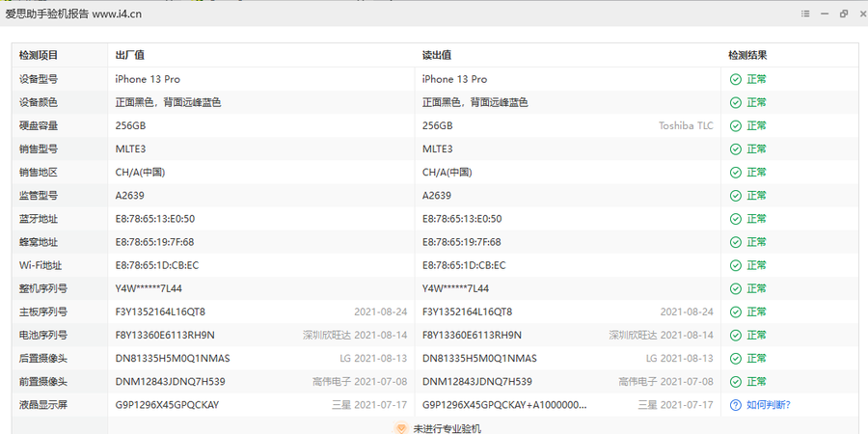This screenshot has height=434, width=868.
Task: Click the factory 主板序列号 value F3Y1352164L16QT8
Action: click(x=160, y=312)
